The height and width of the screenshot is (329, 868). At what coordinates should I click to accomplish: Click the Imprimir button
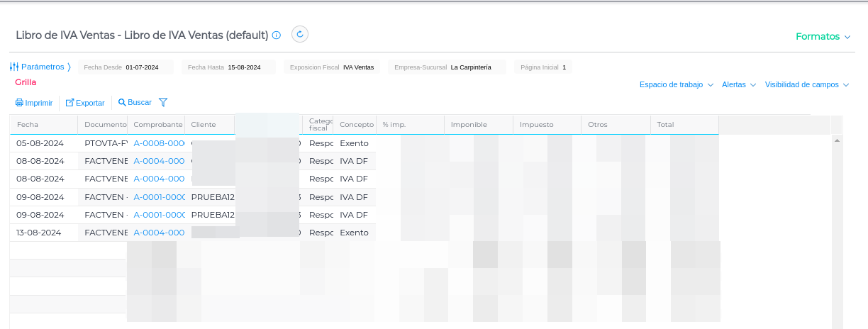[x=34, y=103]
